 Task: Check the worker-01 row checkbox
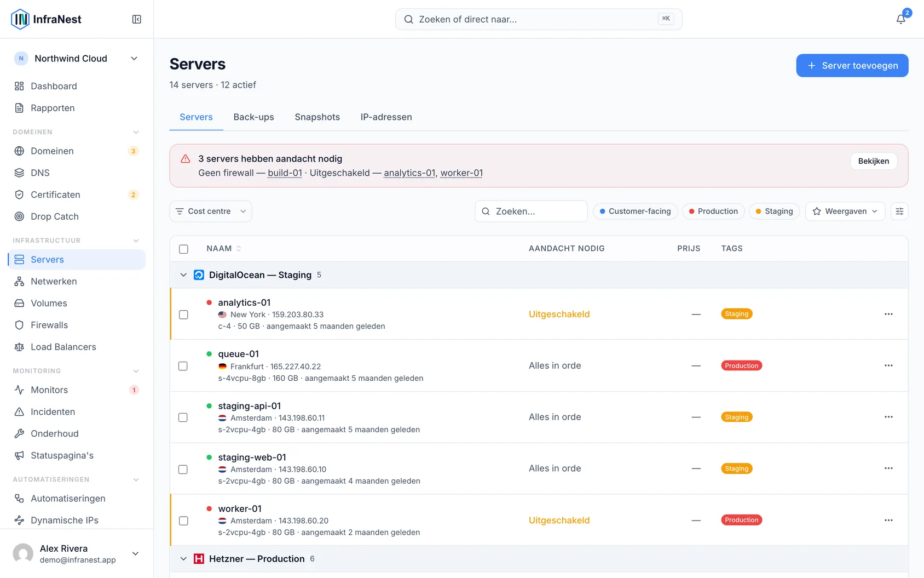tap(183, 520)
